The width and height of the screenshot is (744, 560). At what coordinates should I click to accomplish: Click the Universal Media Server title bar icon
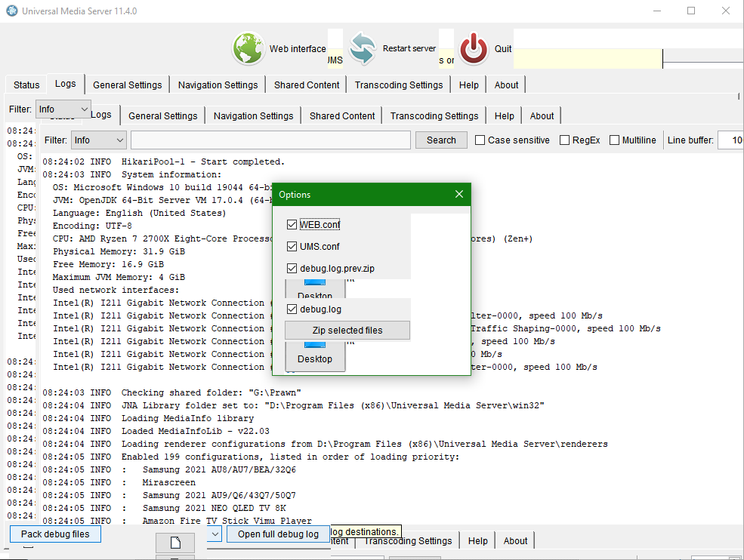12,11
